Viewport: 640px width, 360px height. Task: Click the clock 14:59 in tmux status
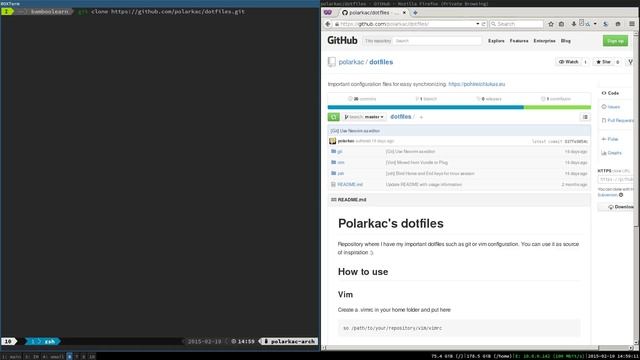(x=243, y=341)
